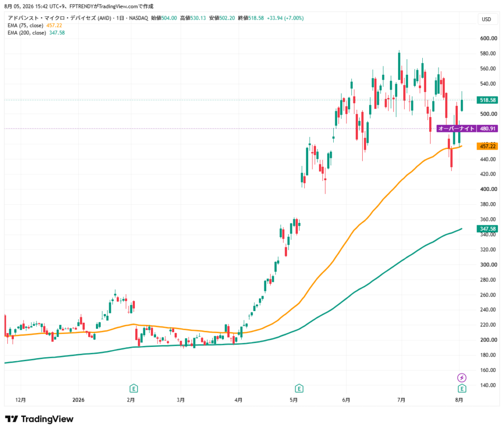Click the 4月 time axis label
Screen dimensions: 504x432
238,400
